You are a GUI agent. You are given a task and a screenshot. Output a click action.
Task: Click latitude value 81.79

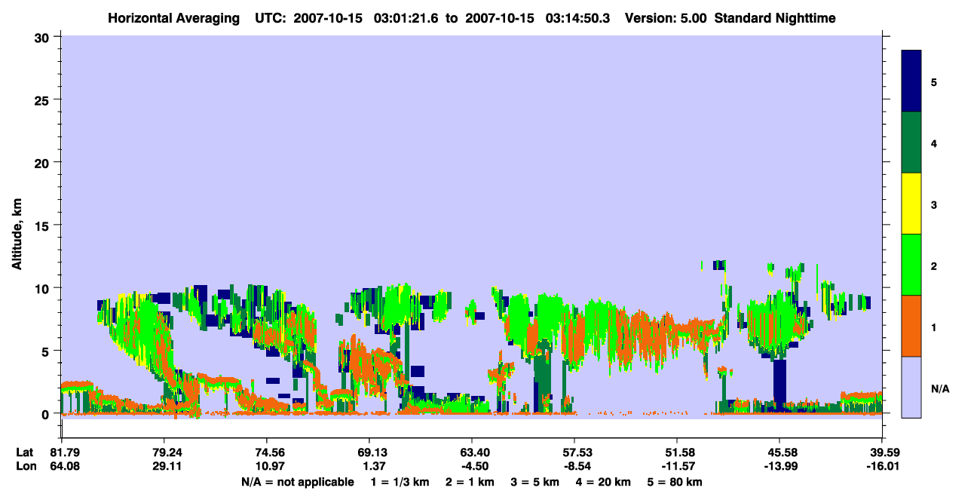[x=64, y=452]
